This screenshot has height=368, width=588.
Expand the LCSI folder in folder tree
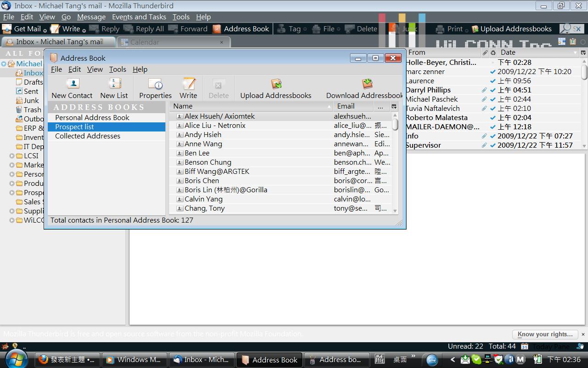[x=12, y=156]
